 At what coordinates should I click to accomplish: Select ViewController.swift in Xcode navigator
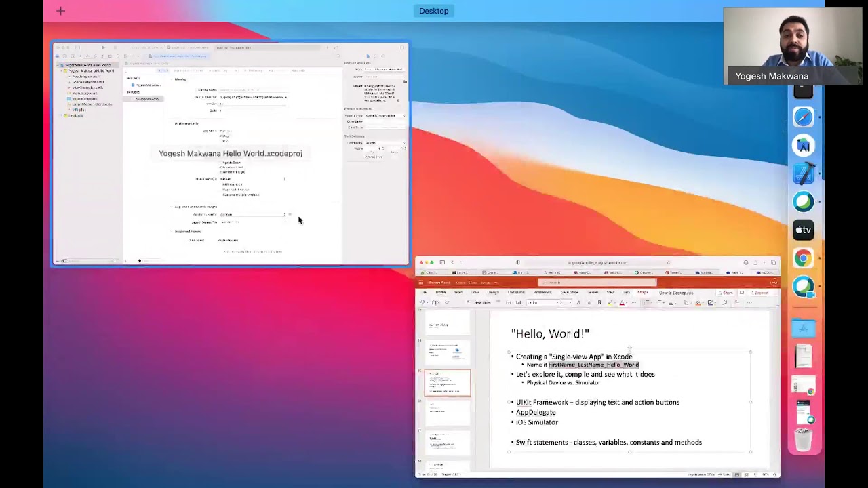[87, 87]
